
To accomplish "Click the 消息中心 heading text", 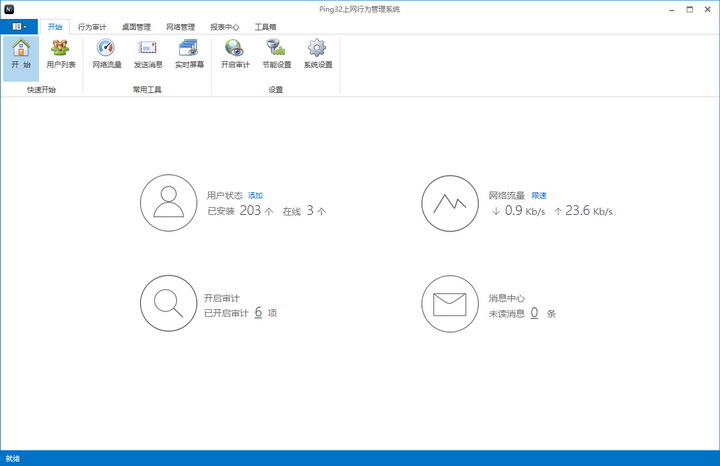I will pos(506,298).
